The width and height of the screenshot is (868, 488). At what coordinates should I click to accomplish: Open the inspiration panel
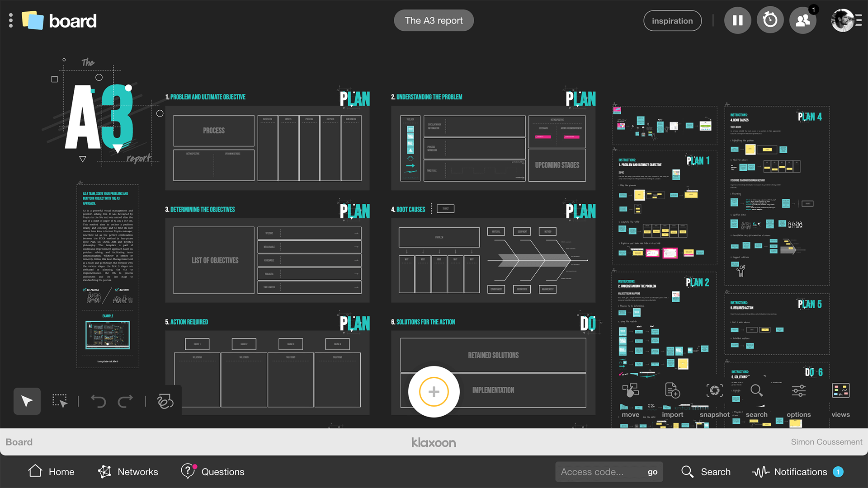[x=672, y=20]
